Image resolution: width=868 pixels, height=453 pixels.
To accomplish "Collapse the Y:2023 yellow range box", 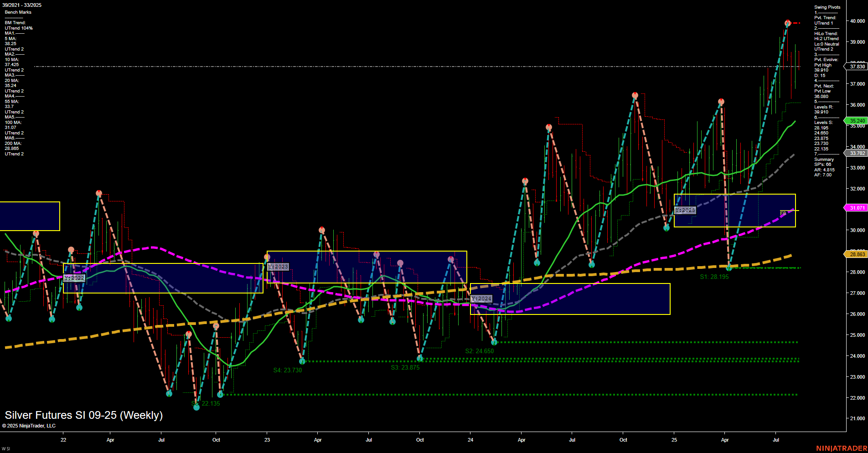I will [x=278, y=266].
